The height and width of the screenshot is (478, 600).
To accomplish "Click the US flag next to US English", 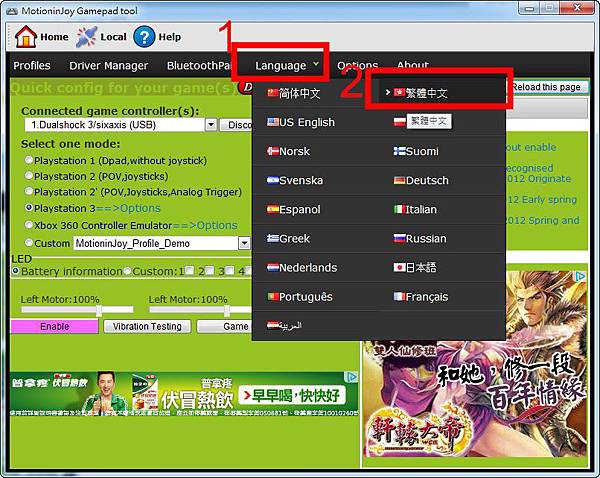I will coord(273,122).
